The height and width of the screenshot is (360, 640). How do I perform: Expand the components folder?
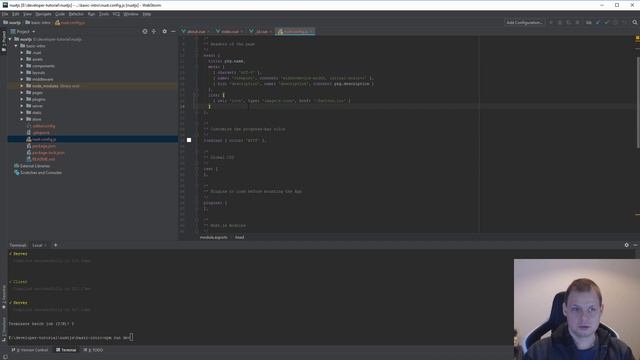[x=22, y=66]
